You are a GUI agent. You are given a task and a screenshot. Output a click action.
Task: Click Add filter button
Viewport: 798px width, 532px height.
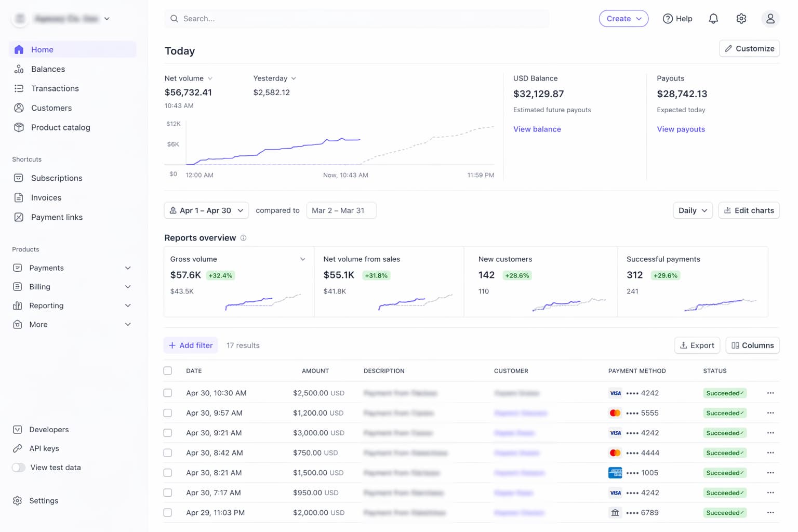(191, 345)
